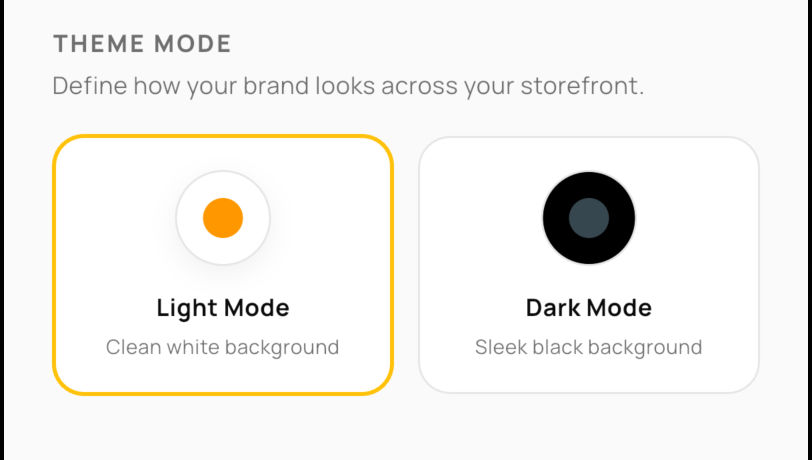Click 'Sleek black background' description
The height and width of the screenshot is (460, 812).
[589, 347]
